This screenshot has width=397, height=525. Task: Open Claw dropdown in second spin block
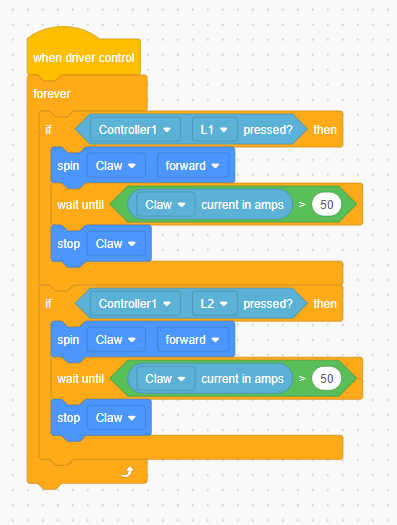[x=116, y=340]
